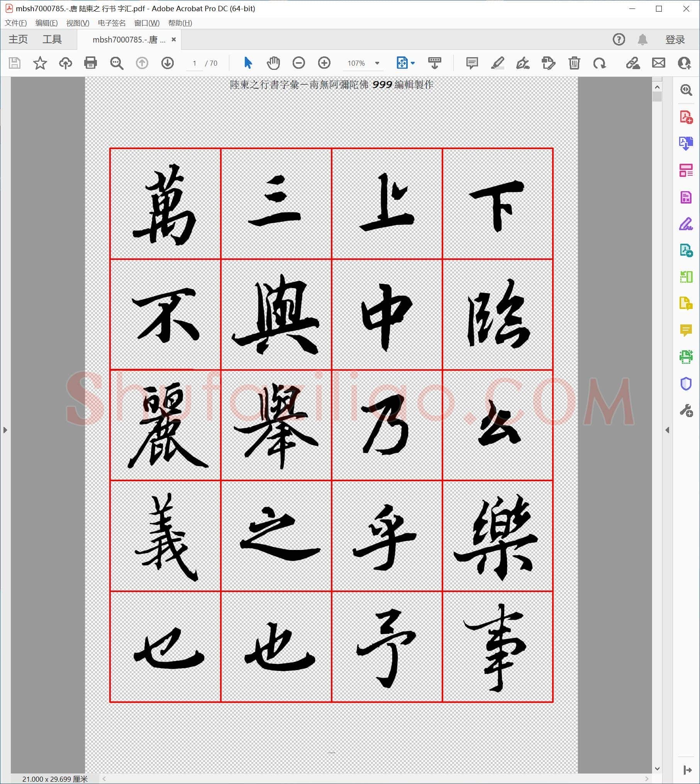Open the 帮助(H) menu

(x=180, y=23)
